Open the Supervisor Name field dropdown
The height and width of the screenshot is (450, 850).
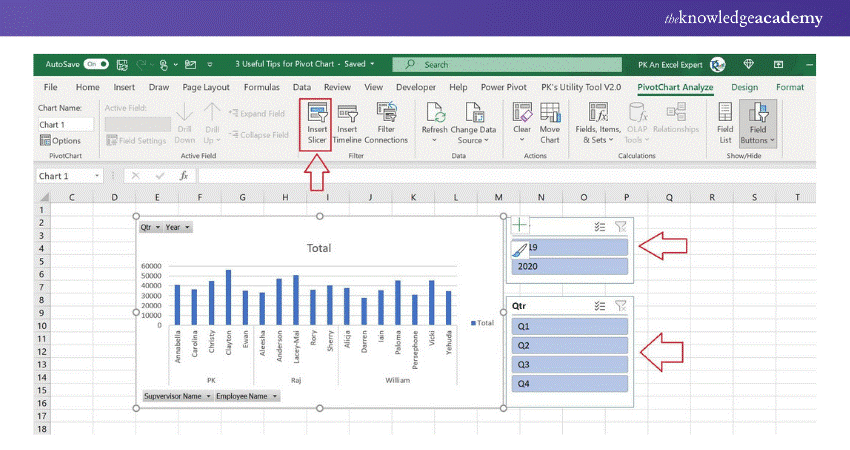(179, 396)
